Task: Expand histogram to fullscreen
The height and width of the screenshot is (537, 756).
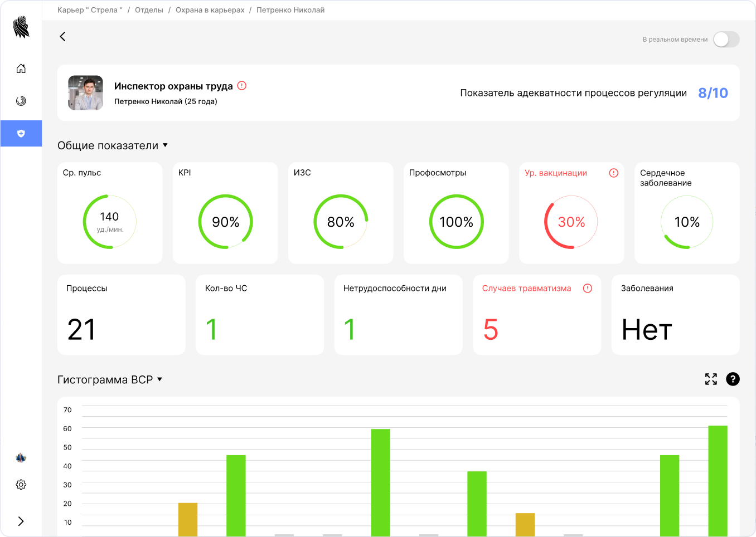Action: [711, 379]
